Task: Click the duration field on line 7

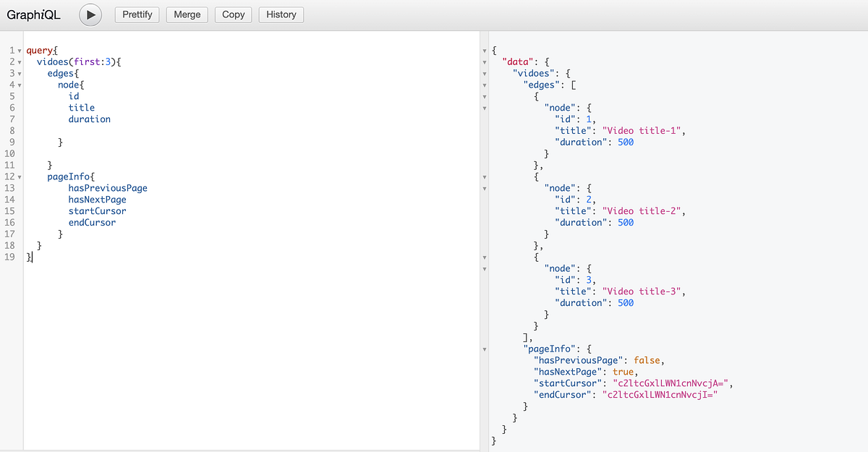Action: click(90, 119)
